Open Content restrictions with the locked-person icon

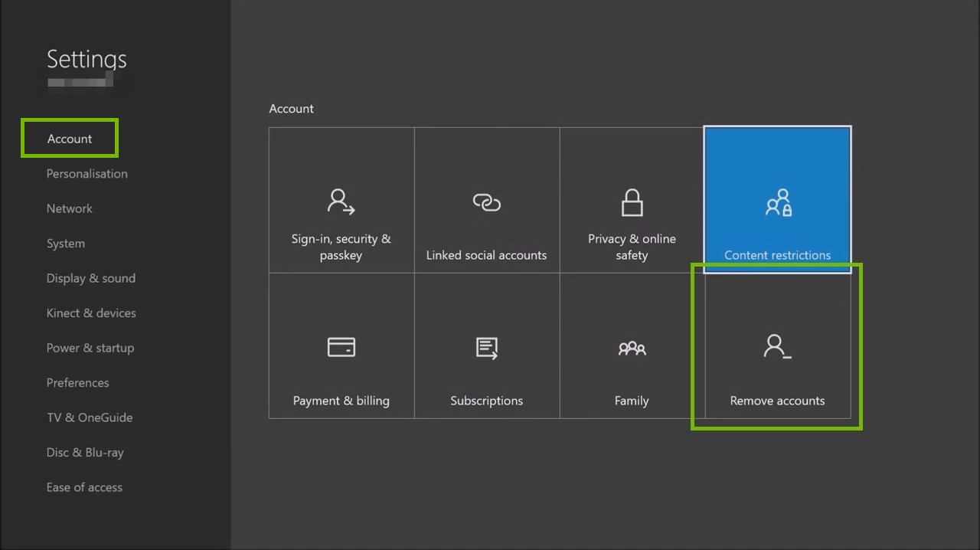pyautogui.click(x=777, y=202)
